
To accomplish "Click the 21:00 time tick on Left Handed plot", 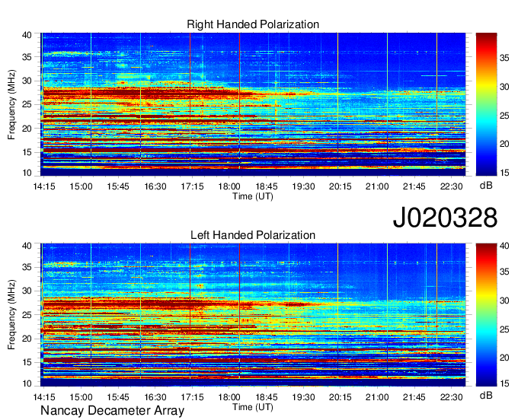I will [377, 397].
